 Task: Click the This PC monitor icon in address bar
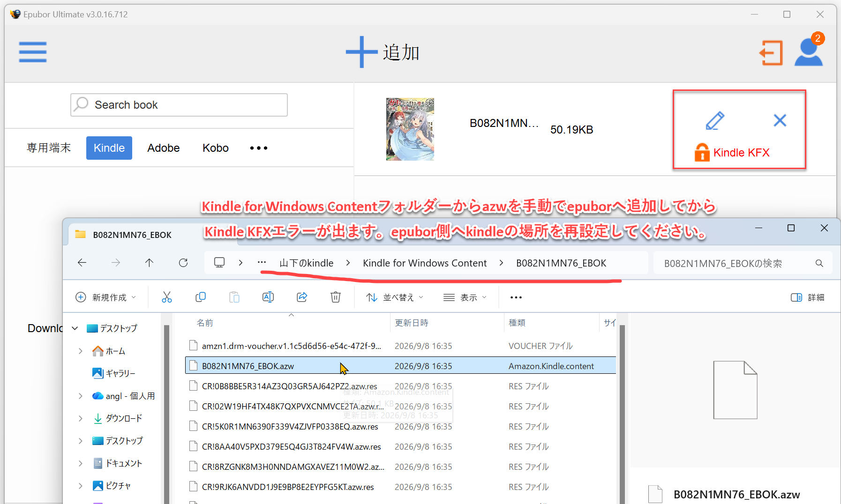point(219,263)
